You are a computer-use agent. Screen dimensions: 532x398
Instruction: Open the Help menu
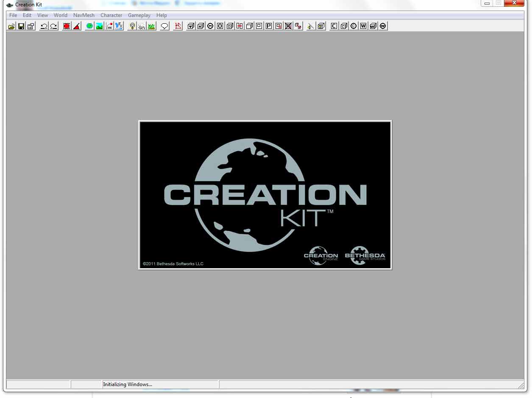pyautogui.click(x=162, y=15)
